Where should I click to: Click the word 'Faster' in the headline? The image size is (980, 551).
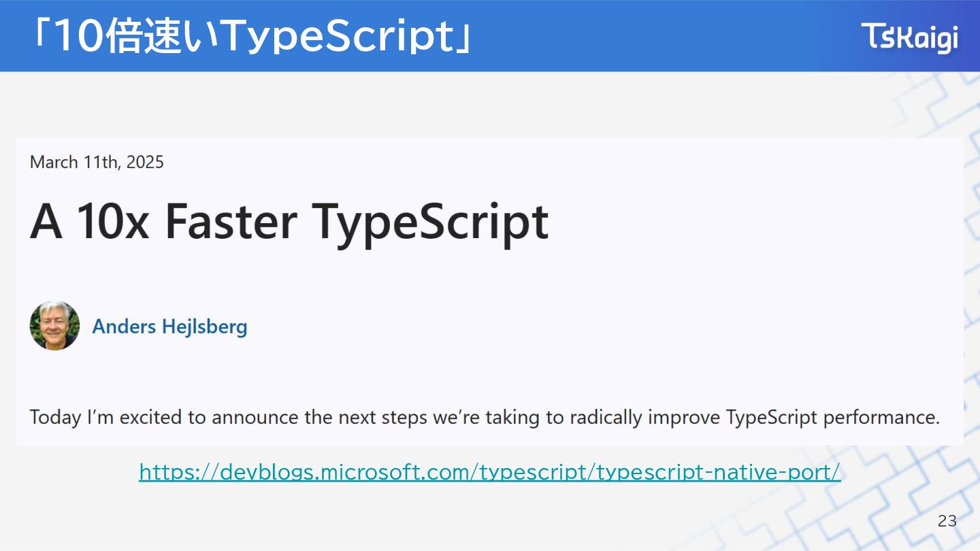231,221
